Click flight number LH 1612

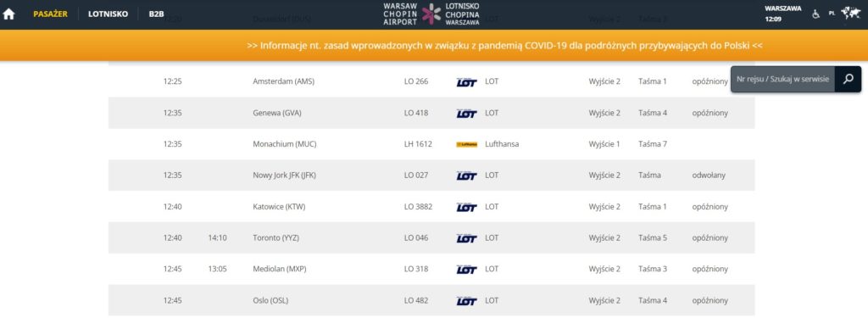click(418, 144)
